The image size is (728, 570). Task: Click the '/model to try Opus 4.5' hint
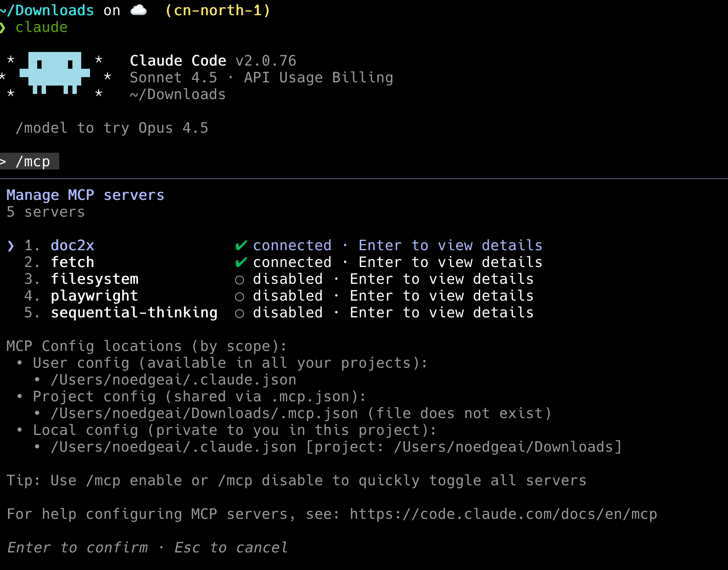tap(112, 128)
